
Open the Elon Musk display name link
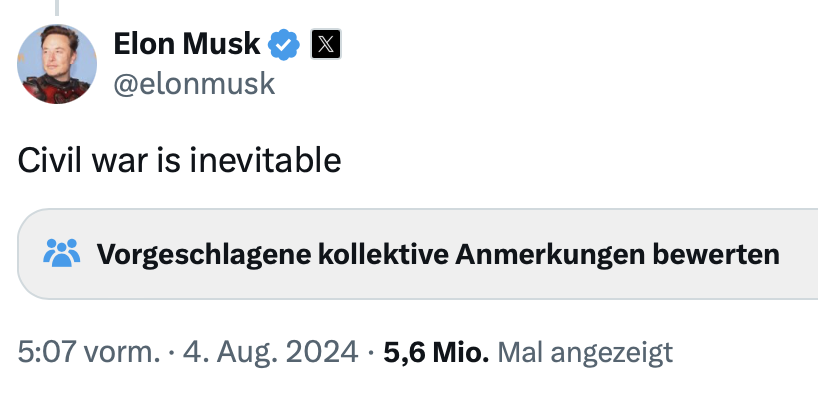click(187, 44)
